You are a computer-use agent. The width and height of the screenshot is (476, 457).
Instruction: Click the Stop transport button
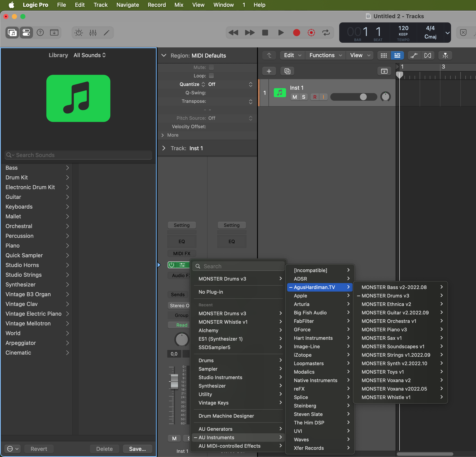(265, 33)
